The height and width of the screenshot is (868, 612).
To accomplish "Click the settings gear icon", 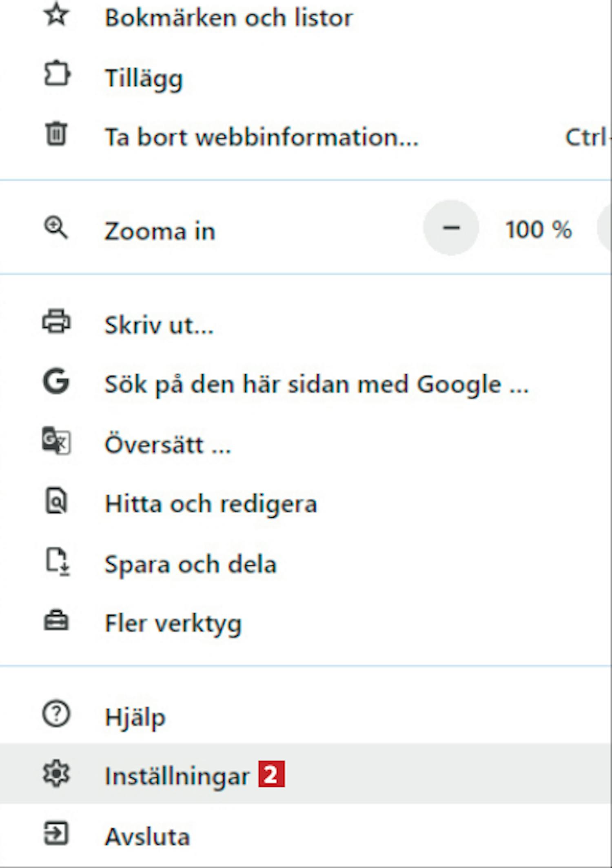I will [x=56, y=773].
